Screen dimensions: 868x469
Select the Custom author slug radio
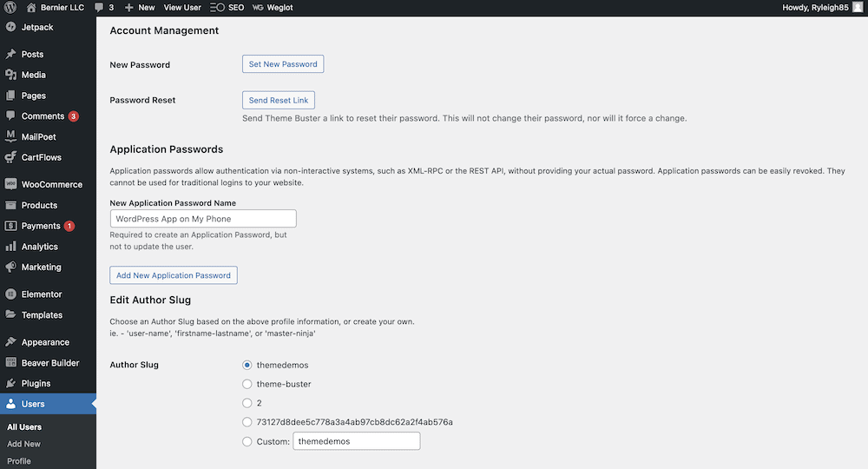click(247, 441)
